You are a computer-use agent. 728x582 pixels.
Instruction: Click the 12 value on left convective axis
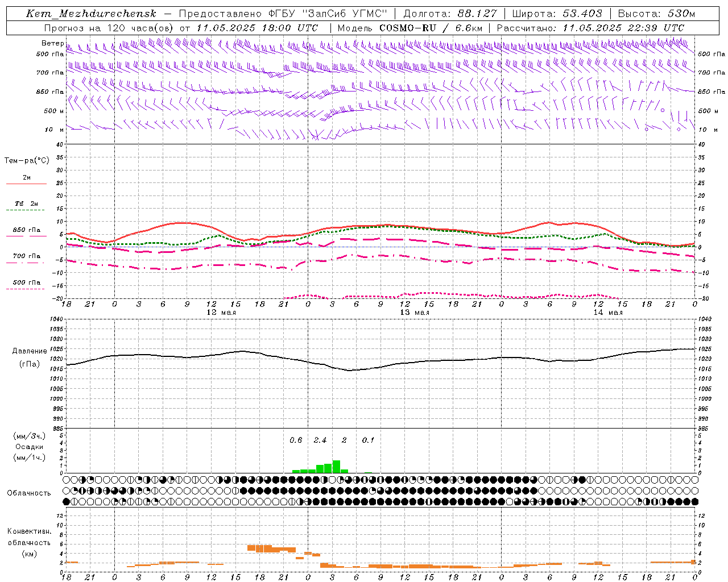(59, 516)
